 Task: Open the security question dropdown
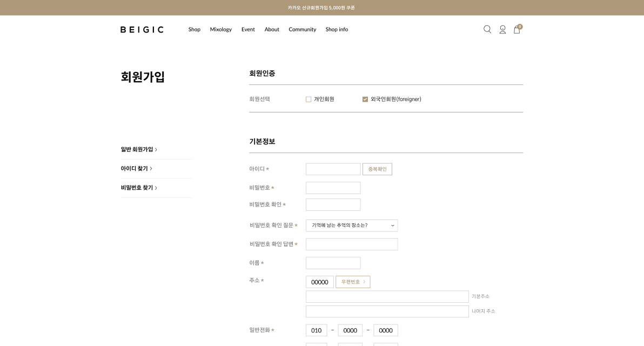coord(352,225)
